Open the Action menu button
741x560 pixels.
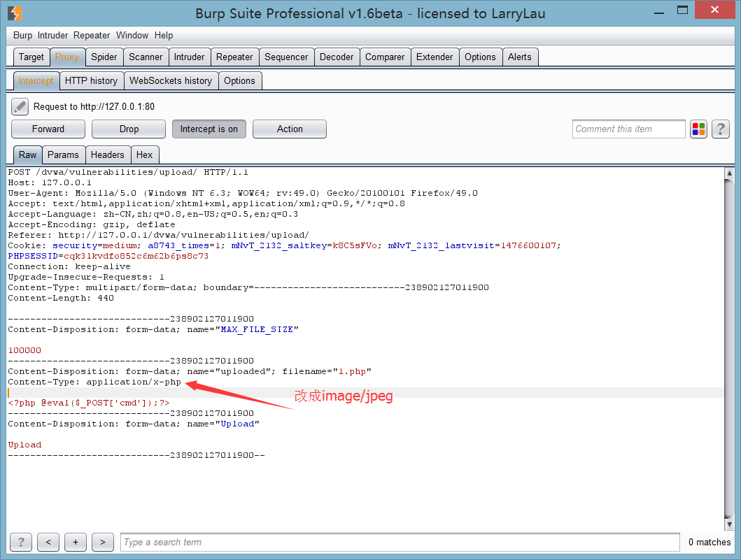tap(290, 129)
